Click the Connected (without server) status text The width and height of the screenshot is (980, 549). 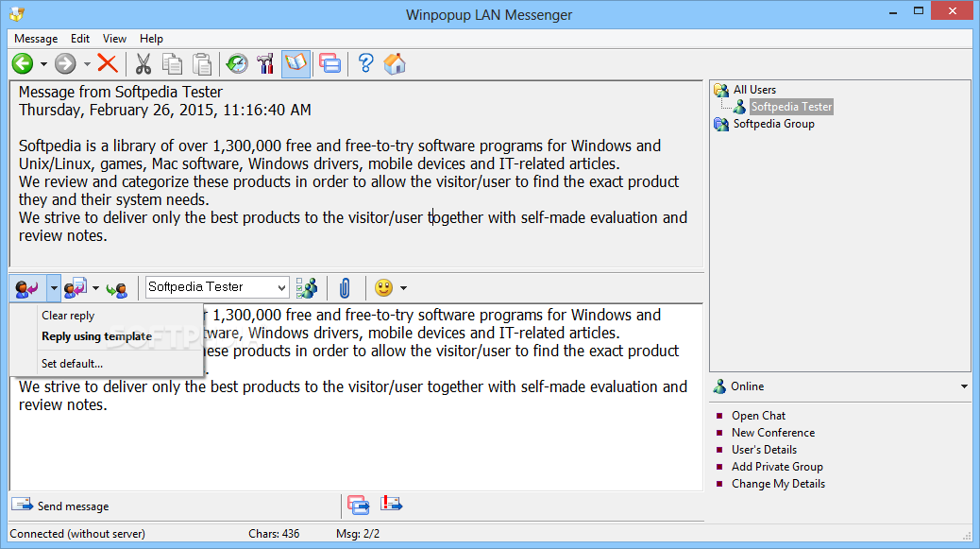pyautogui.click(x=77, y=534)
